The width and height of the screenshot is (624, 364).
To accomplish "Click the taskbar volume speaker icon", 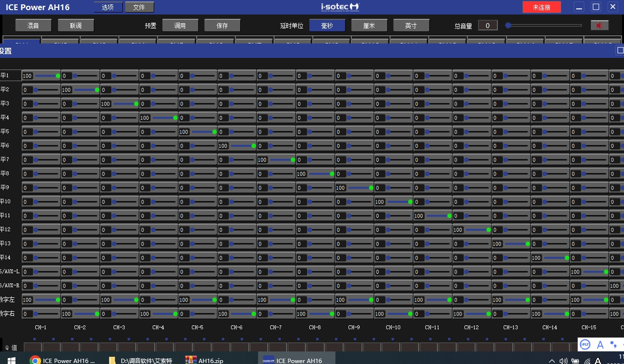I will pos(563,361).
